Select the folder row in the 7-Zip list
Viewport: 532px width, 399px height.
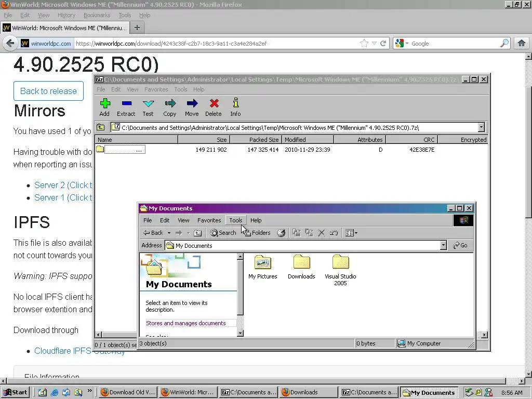(291, 149)
